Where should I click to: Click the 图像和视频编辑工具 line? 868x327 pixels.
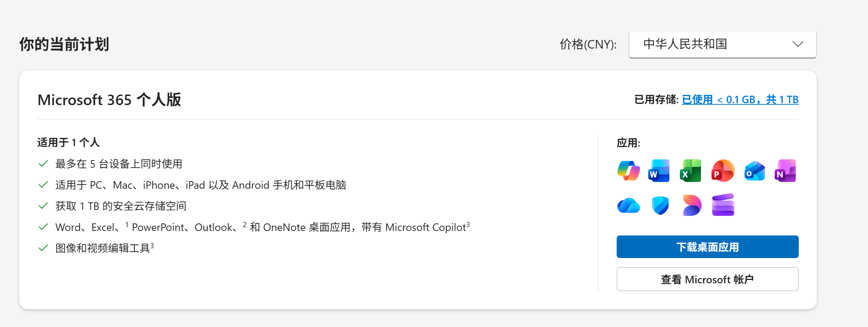[105, 248]
